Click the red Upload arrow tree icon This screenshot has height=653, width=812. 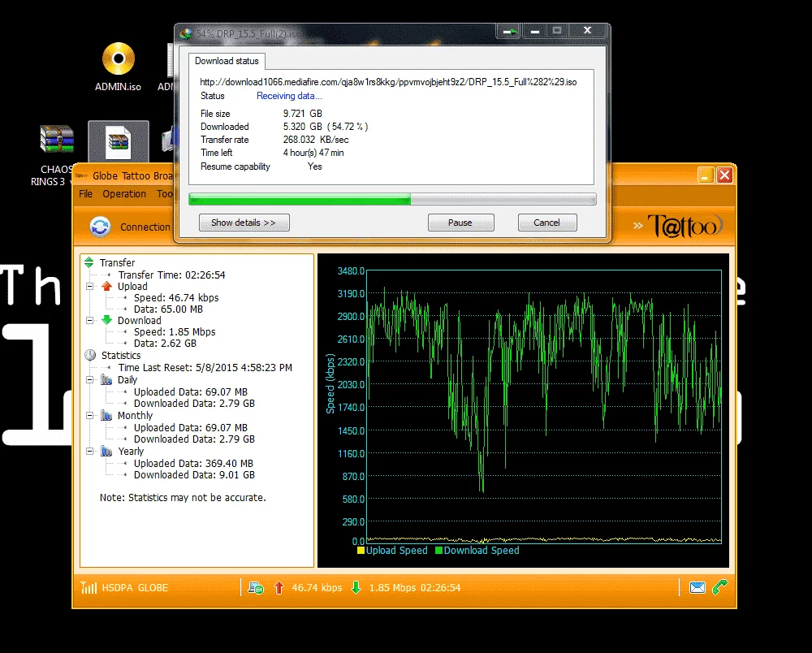[x=106, y=286]
